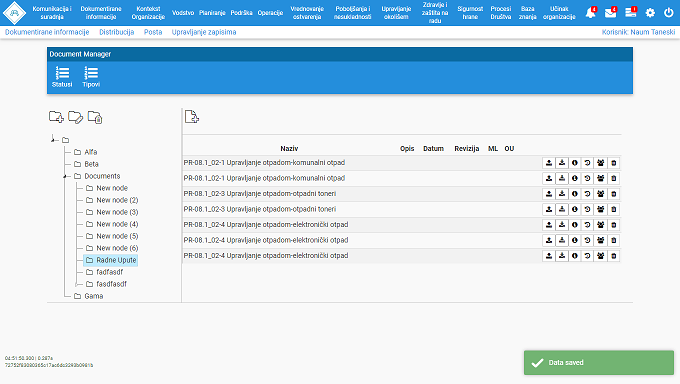
Task: Select the New node (3) folder
Action: [112, 212]
